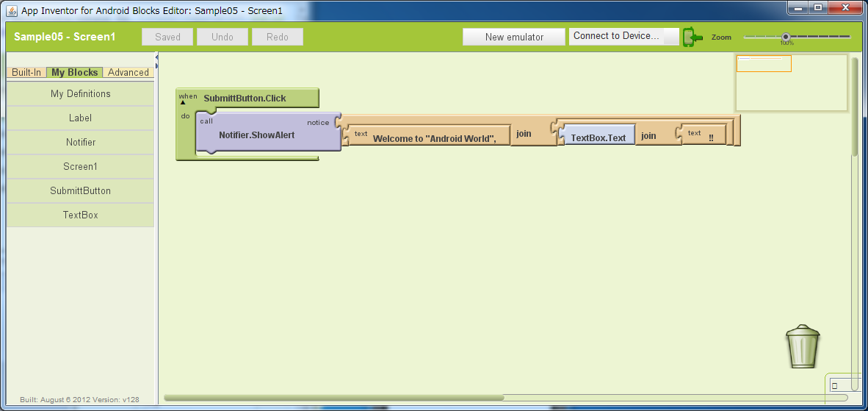Select the Notifier.ShowAlert call block

(x=256, y=135)
